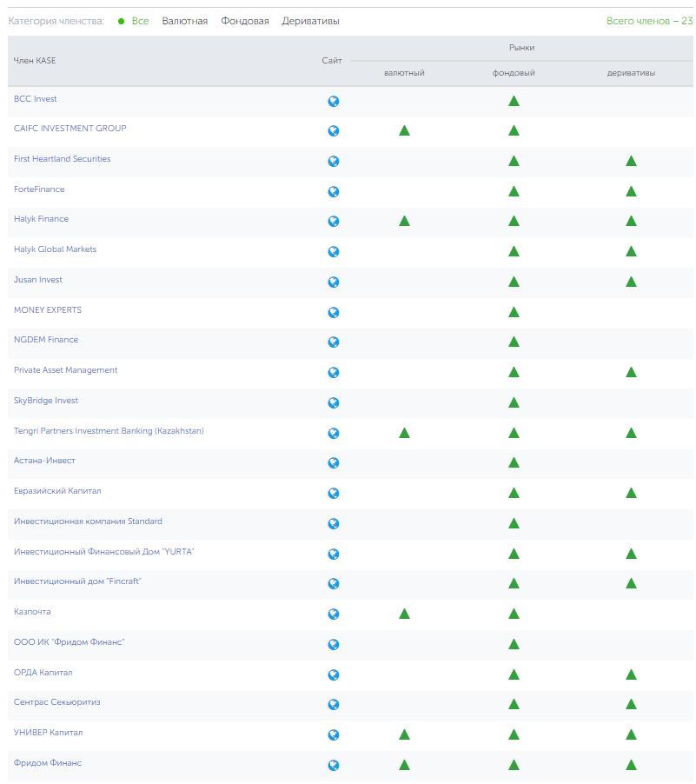Image resolution: width=696 pixels, height=784 pixels.
Task: Click the derivatives triangle in ОРДА Капитал row
Action: (x=631, y=674)
